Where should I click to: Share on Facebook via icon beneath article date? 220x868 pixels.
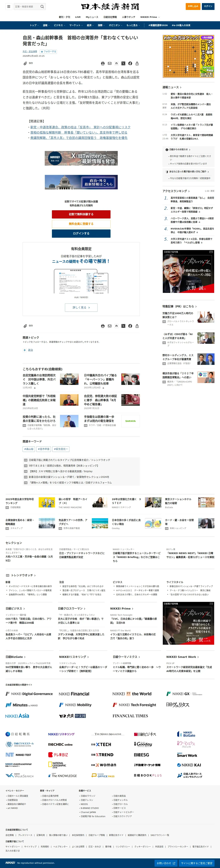coord(130,63)
